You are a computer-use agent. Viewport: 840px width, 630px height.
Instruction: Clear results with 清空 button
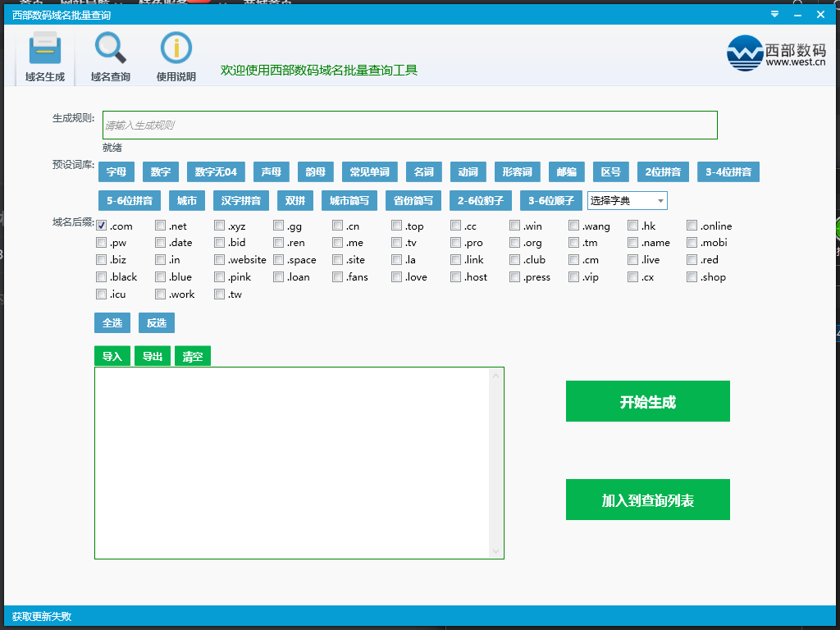point(193,357)
